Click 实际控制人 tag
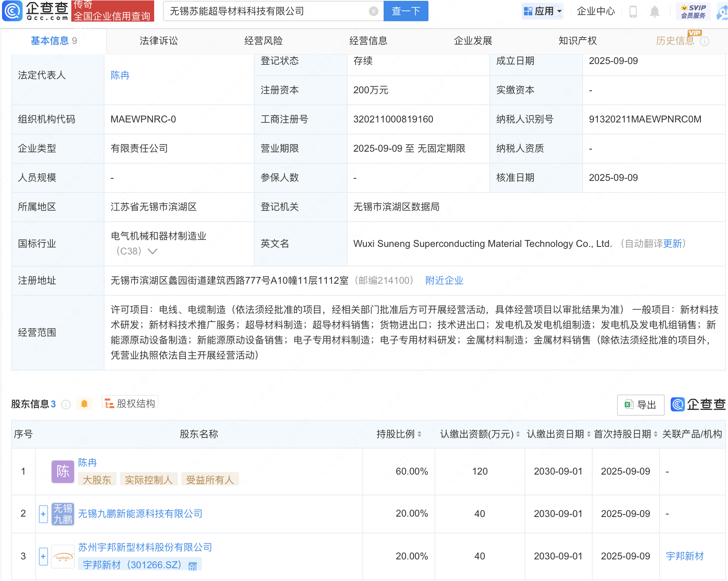This screenshot has width=728, height=581. pos(148,480)
